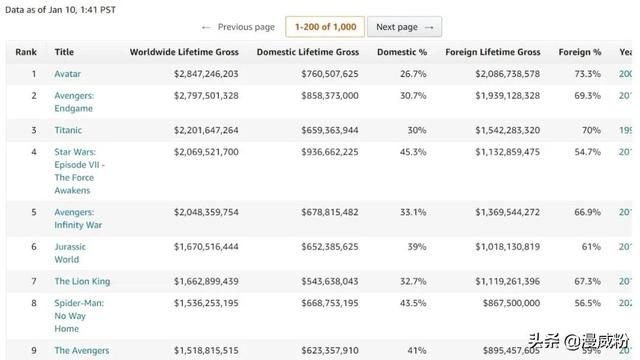Open the year link in Avatar row

click(625, 74)
